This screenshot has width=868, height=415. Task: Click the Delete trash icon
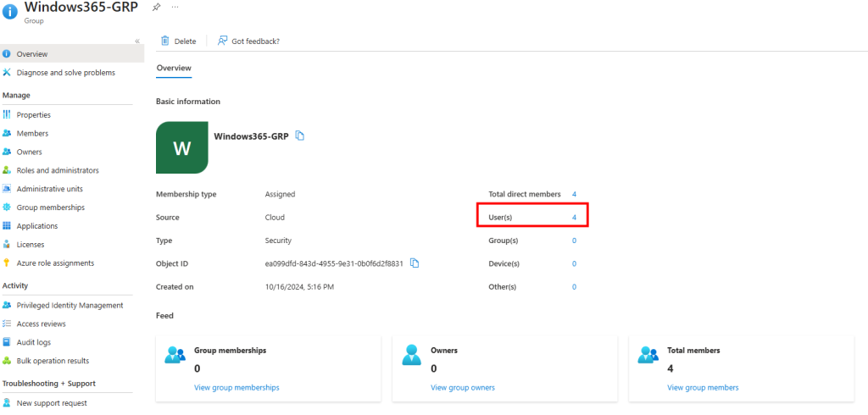(x=165, y=41)
